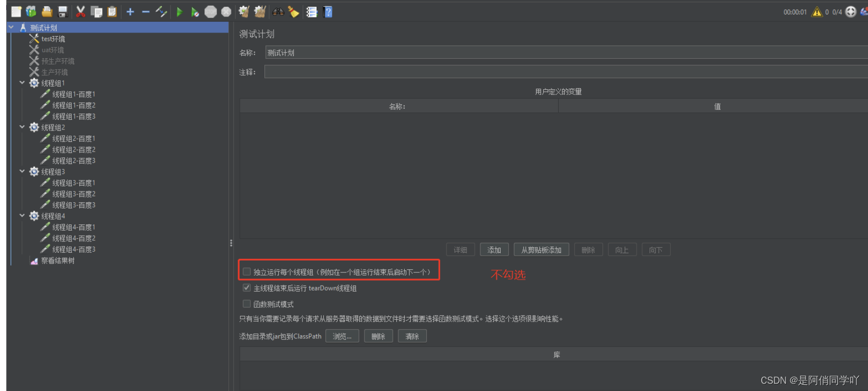The image size is (868, 391).
Task: Select sampler 线程组4-百度2
Action: tap(74, 238)
